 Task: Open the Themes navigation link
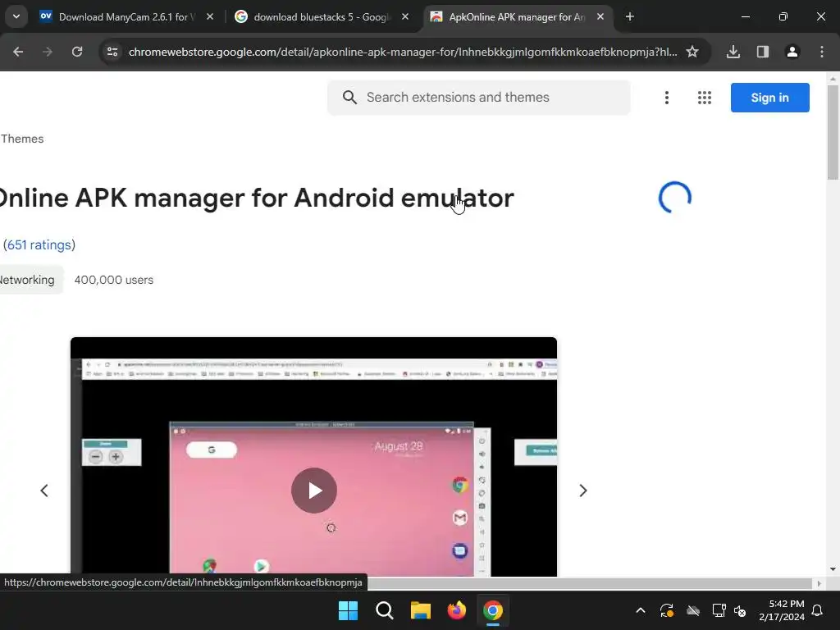[x=22, y=139]
